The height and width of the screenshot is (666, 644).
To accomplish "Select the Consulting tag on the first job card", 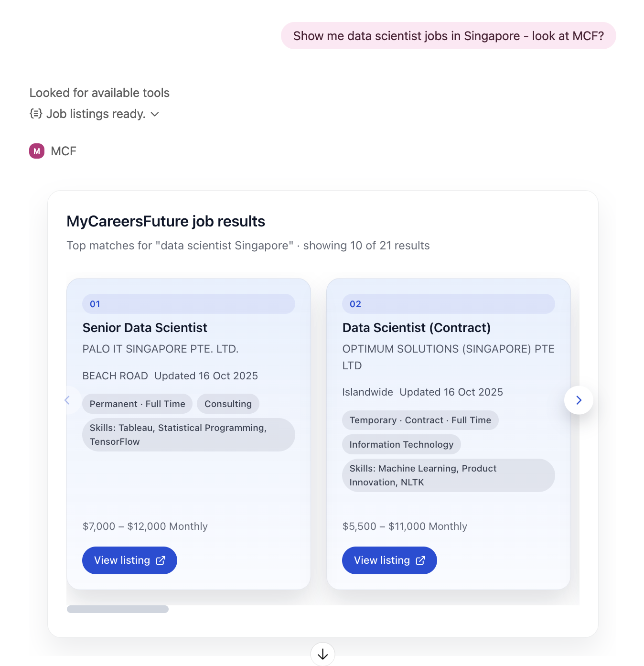I will tap(228, 404).
